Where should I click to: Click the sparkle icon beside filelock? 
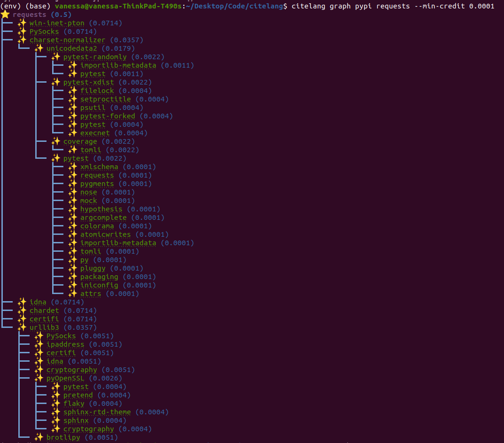(x=73, y=90)
